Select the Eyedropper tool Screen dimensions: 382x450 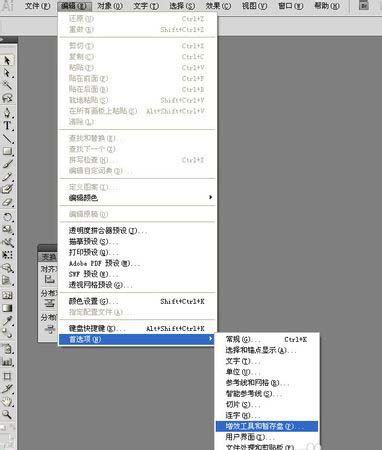click(x=7, y=320)
